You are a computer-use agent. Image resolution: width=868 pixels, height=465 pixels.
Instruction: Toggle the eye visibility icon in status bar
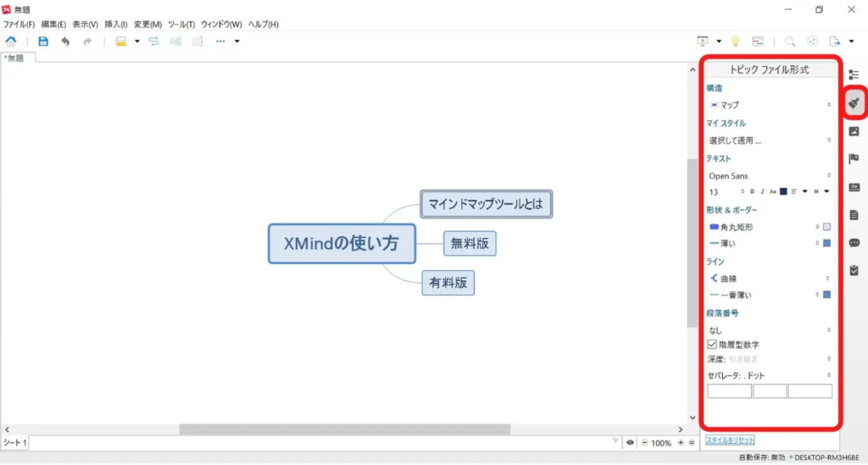pos(630,442)
